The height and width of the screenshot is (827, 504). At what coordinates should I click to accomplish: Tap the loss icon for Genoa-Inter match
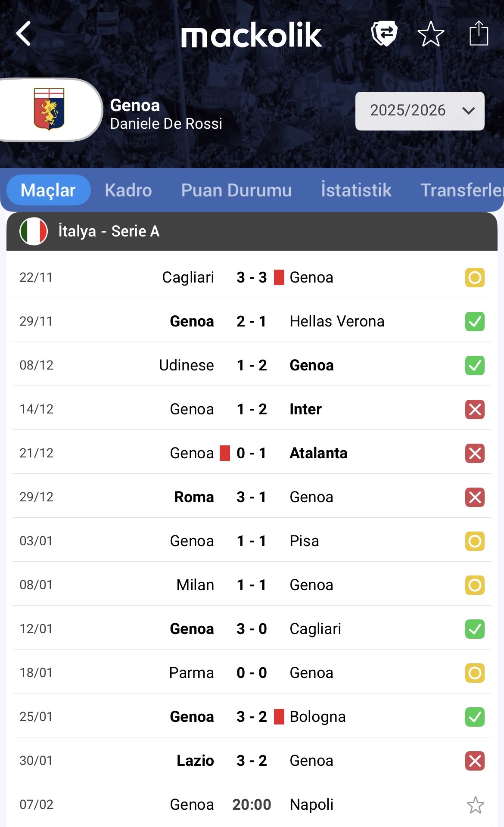[475, 409]
